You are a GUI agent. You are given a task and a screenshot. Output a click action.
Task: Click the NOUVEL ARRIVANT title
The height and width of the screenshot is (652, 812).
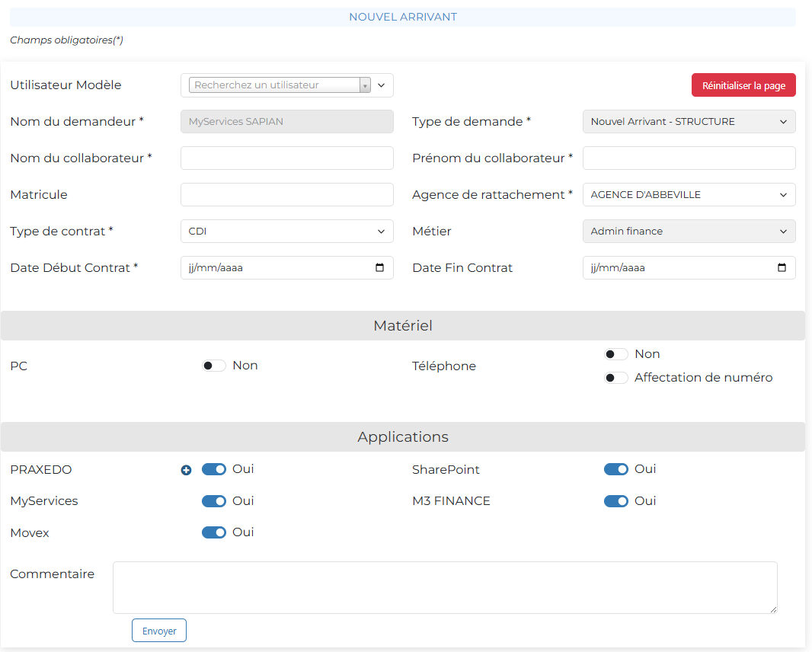point(403,17)
